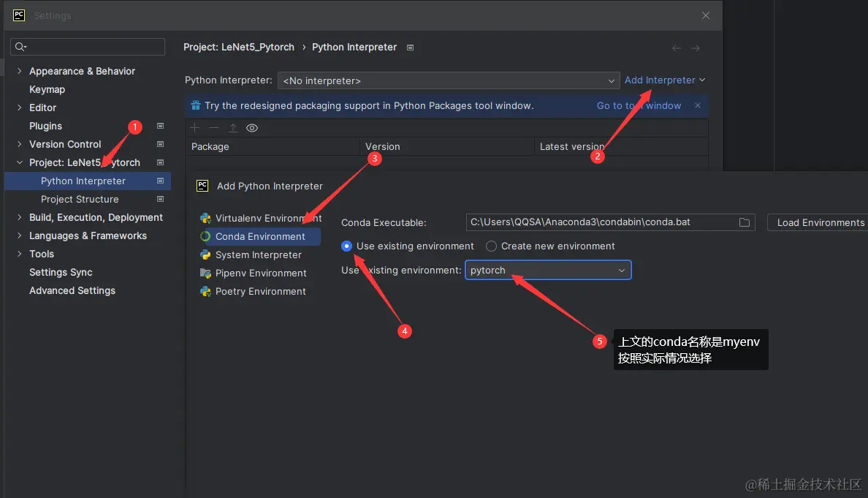868x498 pixels.
Task: Open the Add Interpreter dropdown link
Action: click(665, 80)
